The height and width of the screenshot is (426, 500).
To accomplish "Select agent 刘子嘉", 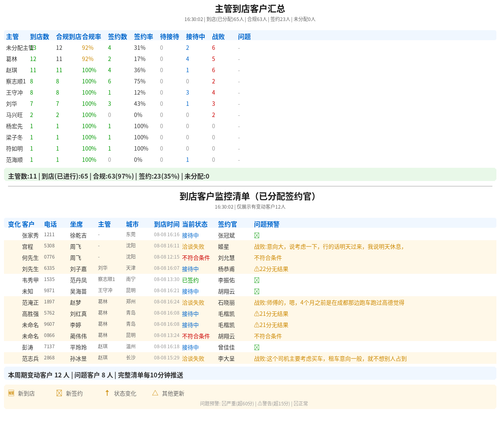I will 78,269.
